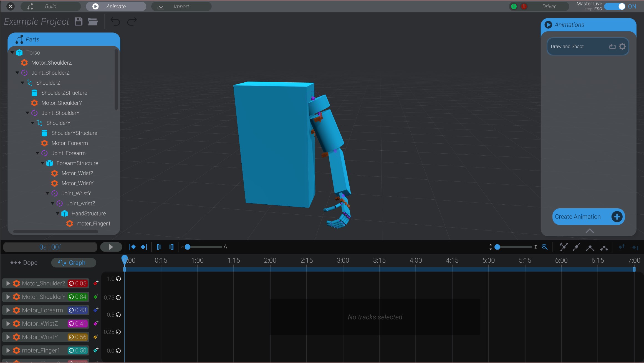Click the 0s:00f time display field

(x=50, y=247)
